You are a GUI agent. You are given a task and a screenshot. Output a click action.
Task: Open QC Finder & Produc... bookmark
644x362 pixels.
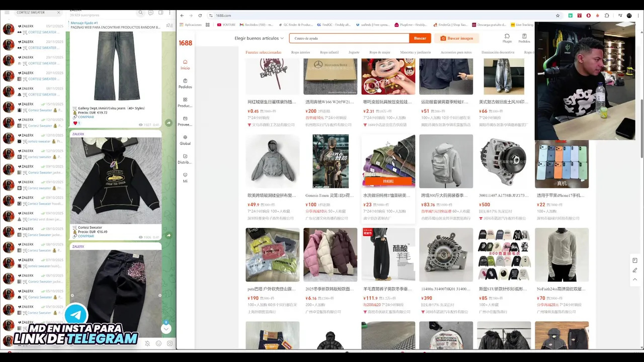point(295,25)
